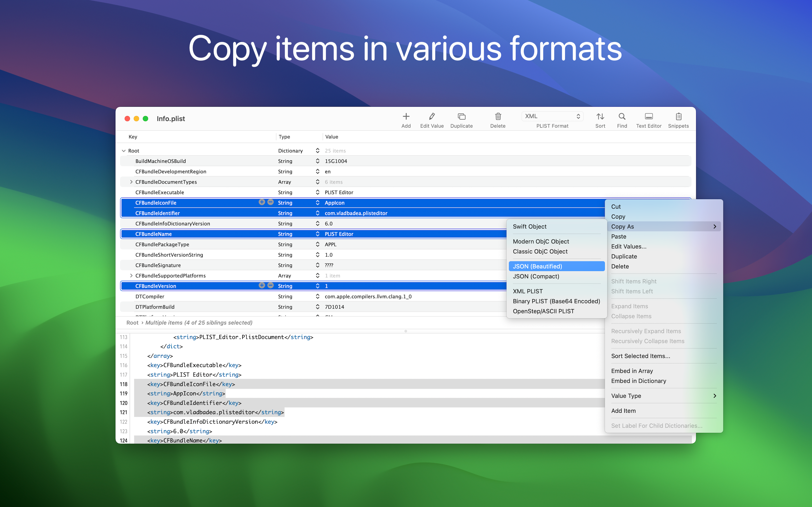Toggle the Text Editor panel icon
Image resolution: width=812 pixels, height=507 pixels.
[648, 116]
